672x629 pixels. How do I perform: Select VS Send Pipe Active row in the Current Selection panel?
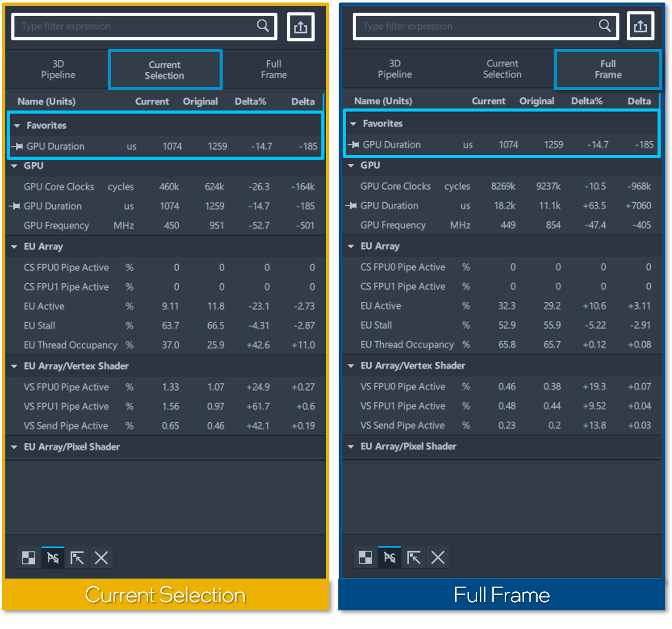pos(165,426)
